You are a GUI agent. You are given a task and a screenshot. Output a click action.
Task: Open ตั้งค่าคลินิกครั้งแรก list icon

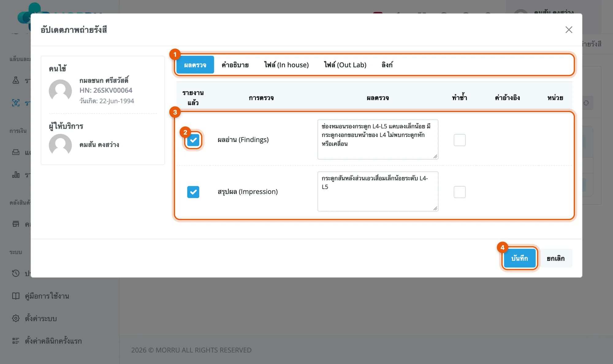(16, 341)
